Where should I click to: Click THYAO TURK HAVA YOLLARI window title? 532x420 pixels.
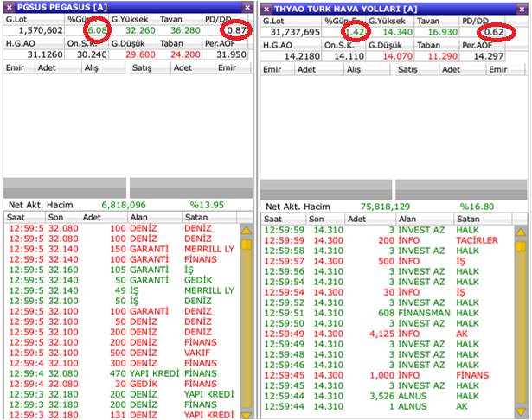[345, 10]
